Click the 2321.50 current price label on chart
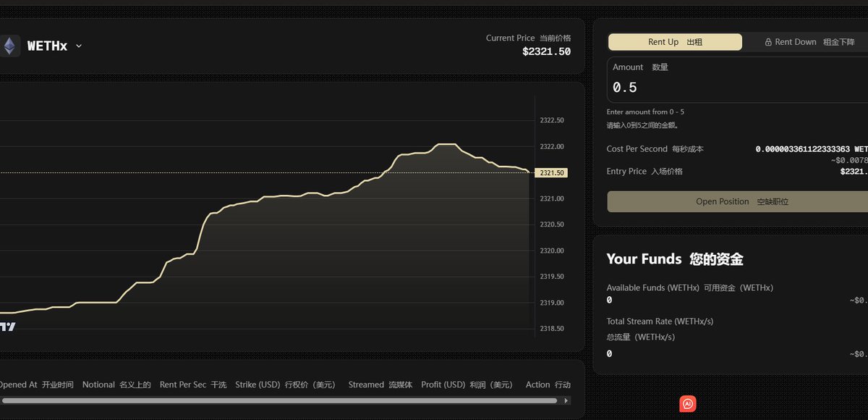Viewport: 868px width, 420px height. coord(551,172)
